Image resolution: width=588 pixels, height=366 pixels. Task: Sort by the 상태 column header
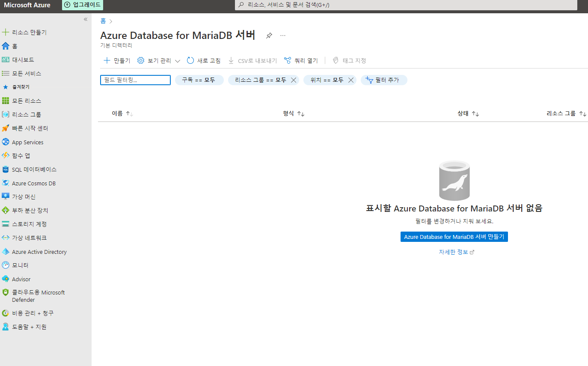pyautogui.click(x=468, y=113)
